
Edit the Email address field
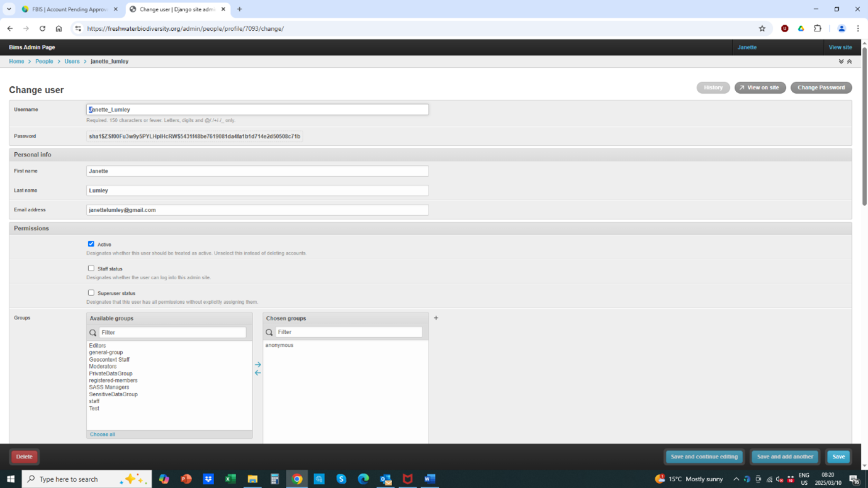(x=257, y=210)
